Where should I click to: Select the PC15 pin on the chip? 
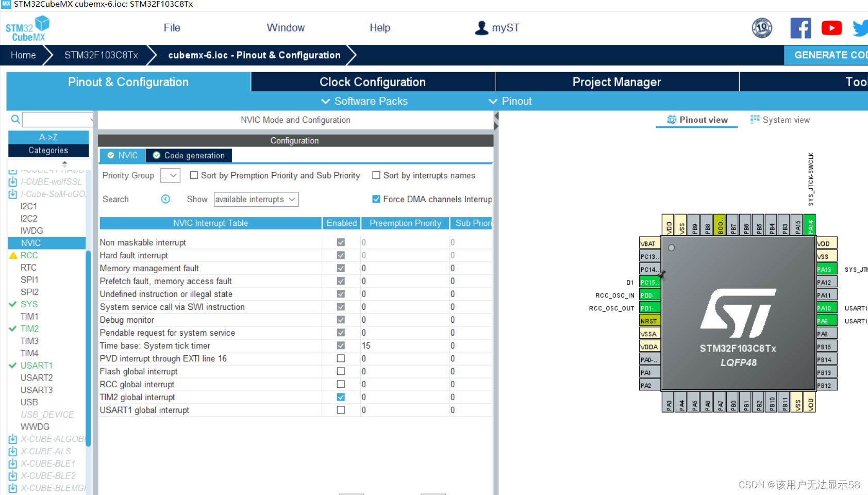point(649,282)
